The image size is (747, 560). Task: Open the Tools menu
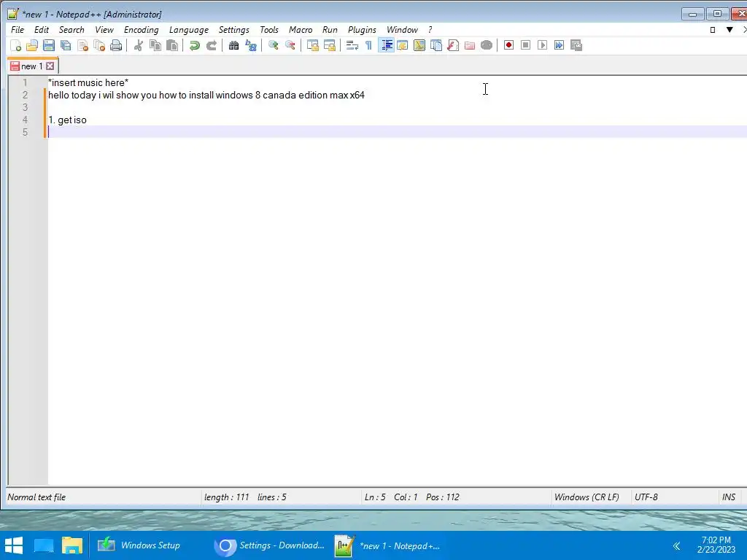pos(269,29)
